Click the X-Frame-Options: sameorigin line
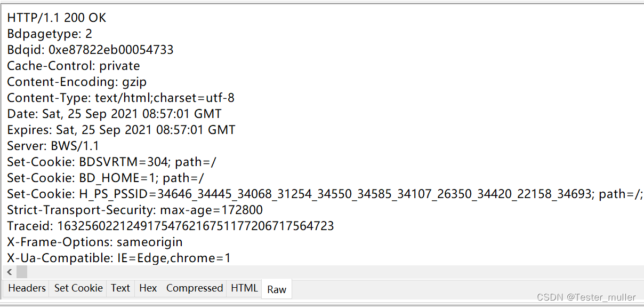The width and height of the screenshot is (644, 307). [95, 242]
